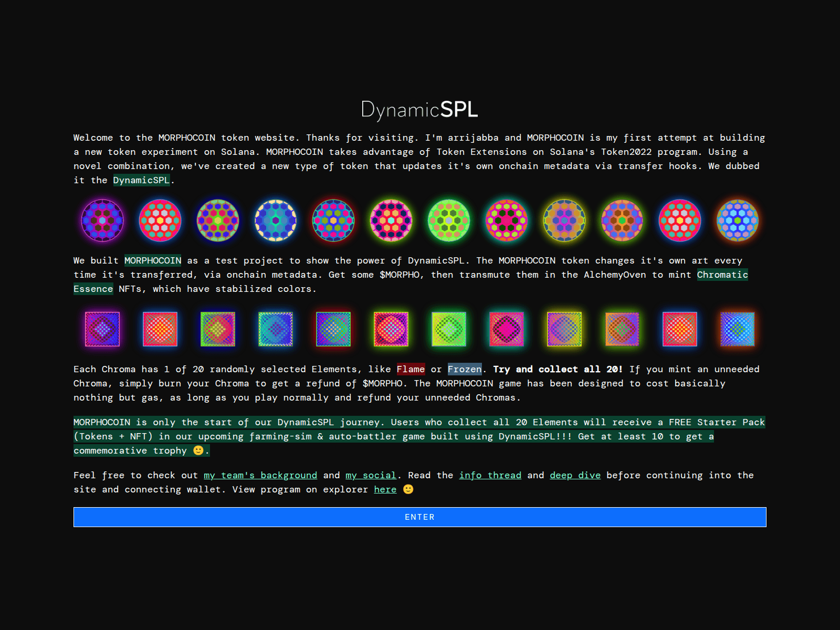Click the sixth Chroma square, red with yellow border
840x630 pixels.
click(391, 329)
